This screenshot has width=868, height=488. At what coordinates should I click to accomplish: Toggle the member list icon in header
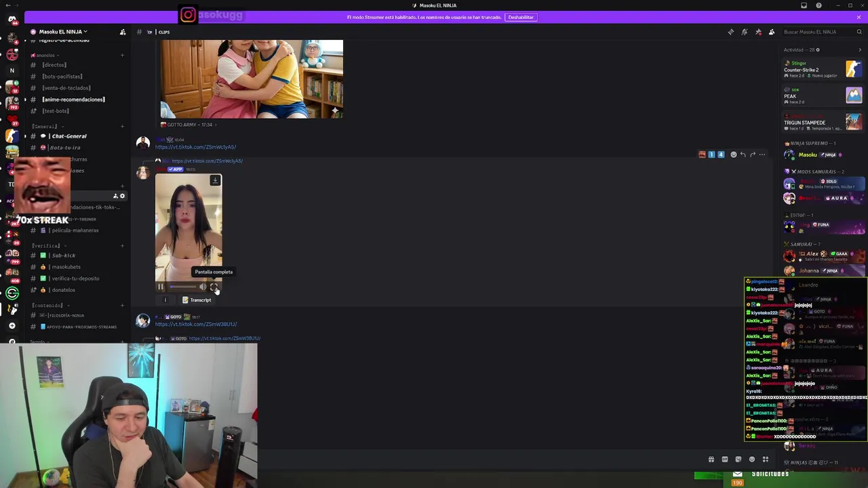click(772, 32)
